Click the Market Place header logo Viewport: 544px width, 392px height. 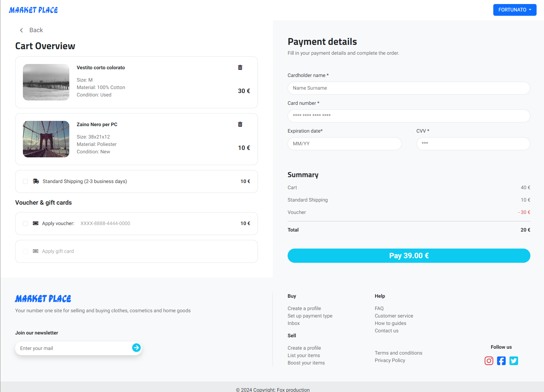(x=33, y=10)
